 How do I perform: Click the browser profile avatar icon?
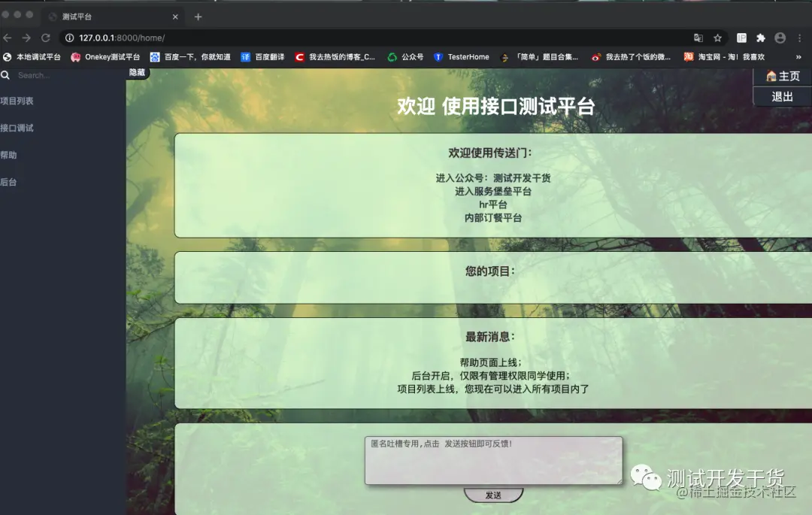780,38
